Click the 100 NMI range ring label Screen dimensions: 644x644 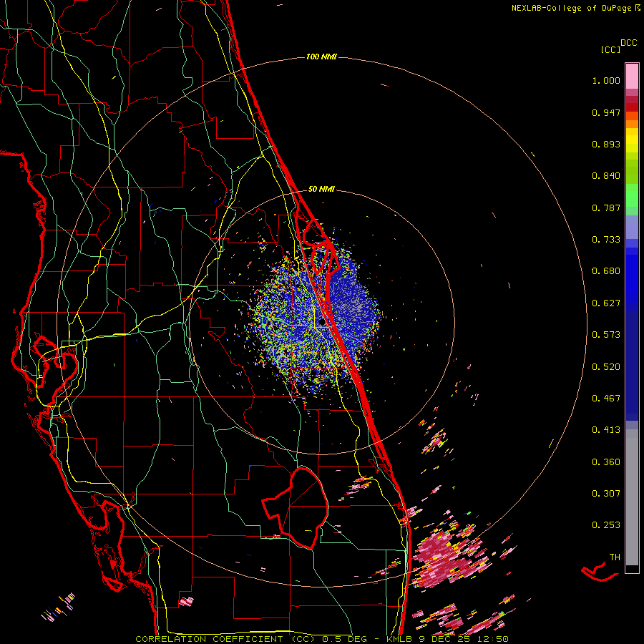[x=321, y=57]
